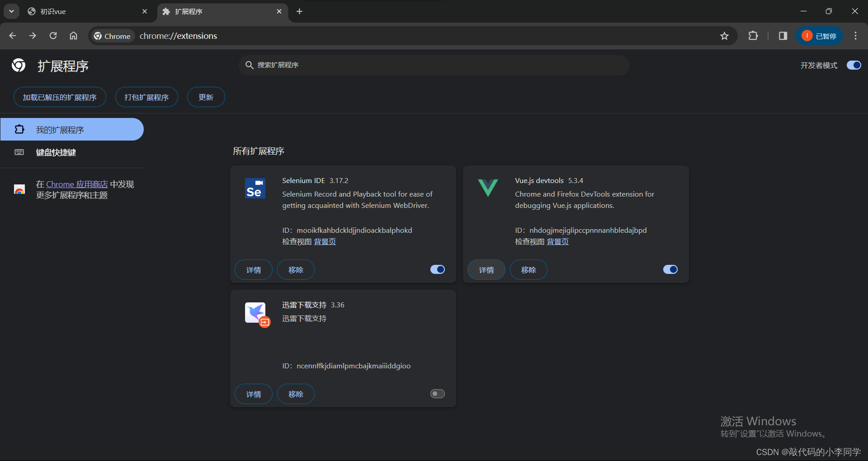Open 详情 for Vue.js devtools
868x461 pixels.
[x=486, y=270]
